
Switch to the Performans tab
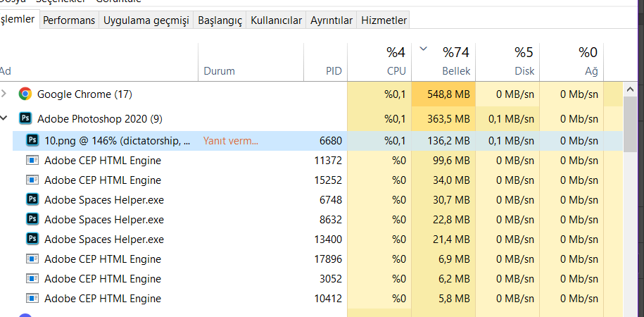pos(69,20)
